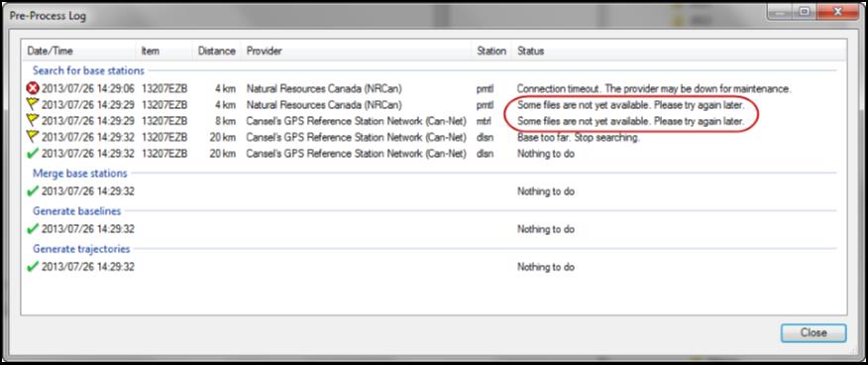Sort by the Date/Time column header
The height and width of the screenshot is (365, 868).
tap(78, 51)
